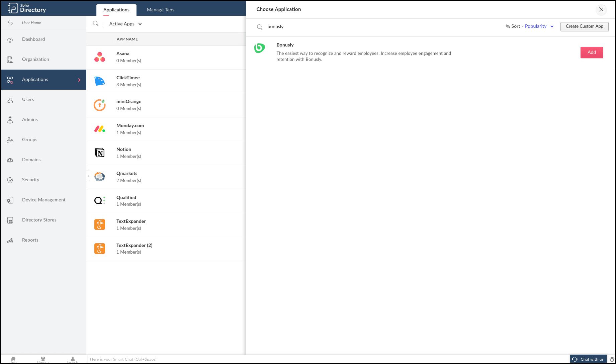The width and height of the screenshot is (616, 364).
Task: Click the Monday.com app logo
Action: [x=100, y=129]
